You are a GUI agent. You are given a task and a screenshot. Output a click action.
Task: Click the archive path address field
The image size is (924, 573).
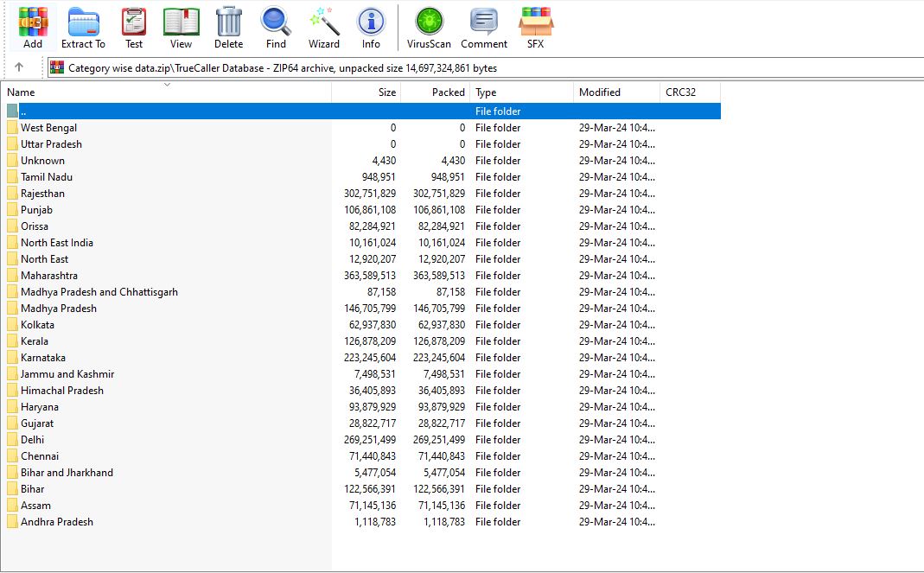coord(484,67)
